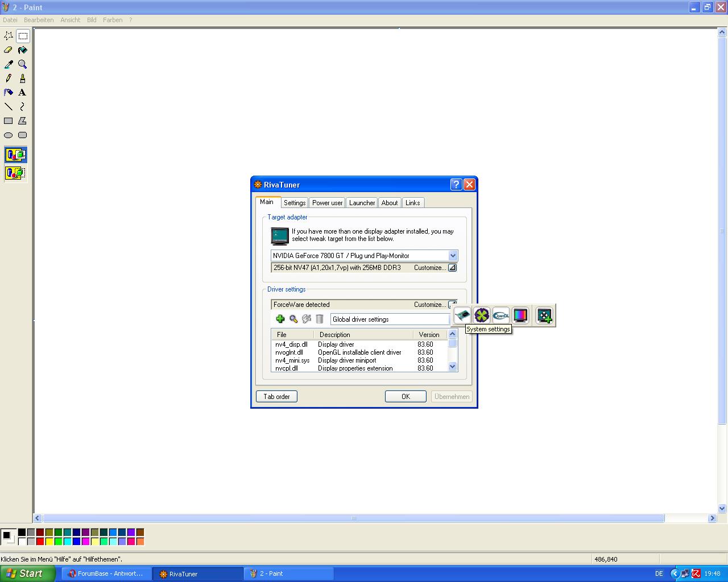Expand the Customize arrow next to ForceWare detected
728x582 pixels.
pyautogui.click(x=452, y=304)
